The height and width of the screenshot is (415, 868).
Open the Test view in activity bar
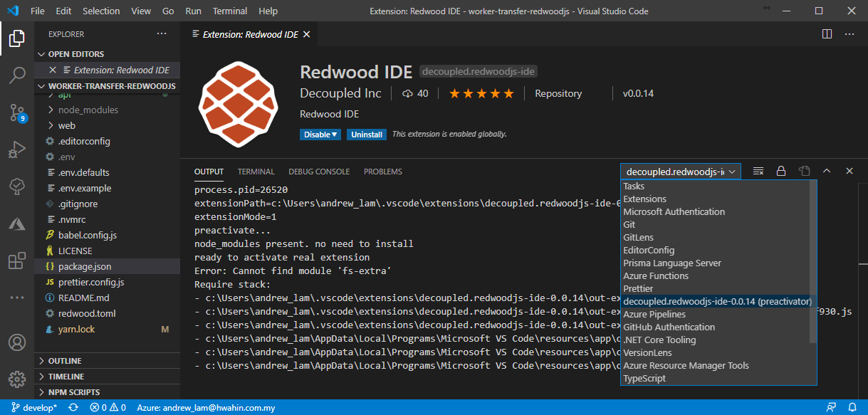(17, 187)
